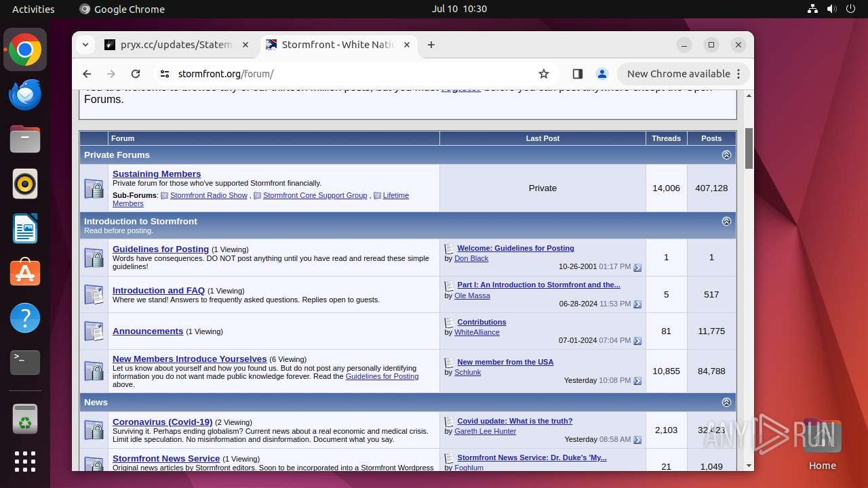868x488 pixels.
Task: Open the Google Chrome app menu in top bar
Action: 122,9
